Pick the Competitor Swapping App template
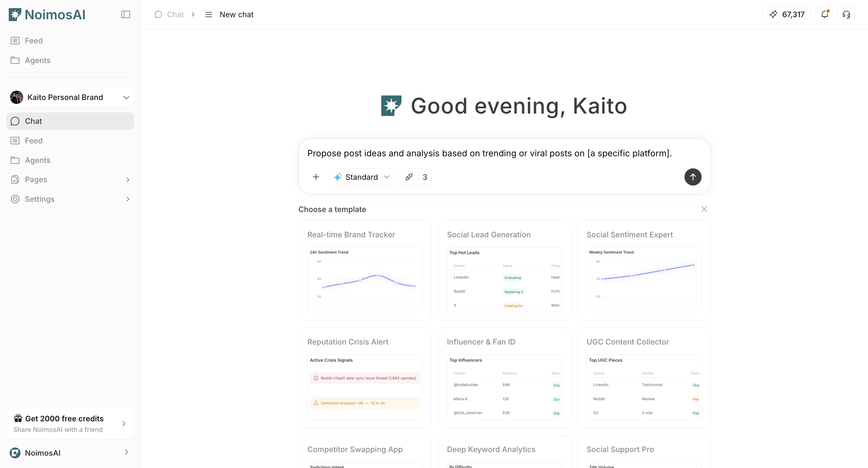 (x=365, y=451)
